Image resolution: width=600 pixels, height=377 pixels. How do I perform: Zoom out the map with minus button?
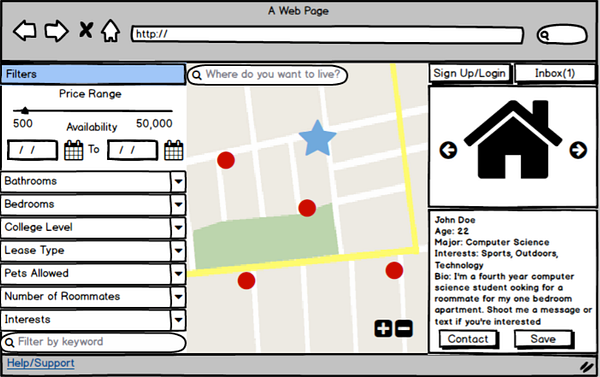click(x=404, y=328)
